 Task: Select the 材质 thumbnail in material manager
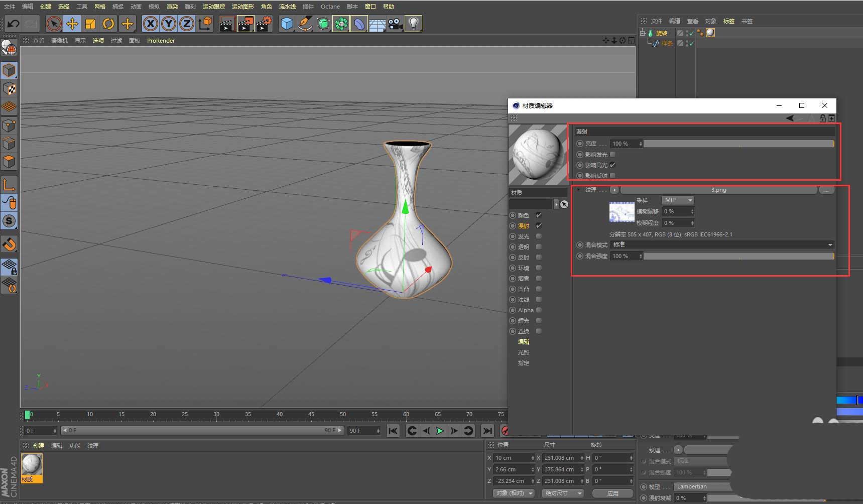click(x=32, y=465)
